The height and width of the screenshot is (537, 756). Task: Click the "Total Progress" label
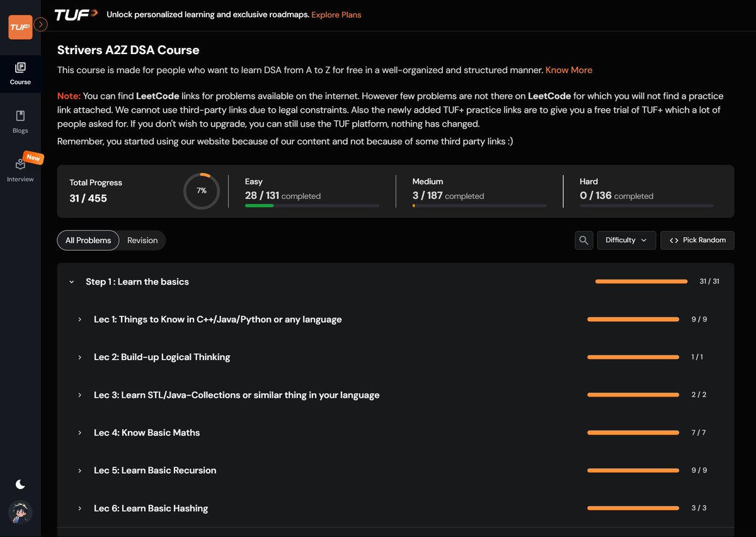96,183
